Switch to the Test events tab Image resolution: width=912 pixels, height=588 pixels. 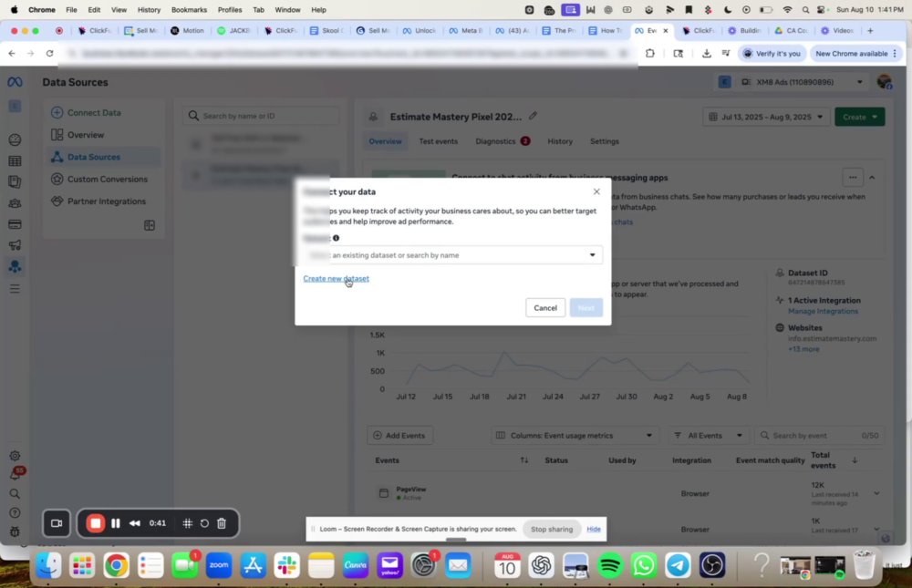438,141
